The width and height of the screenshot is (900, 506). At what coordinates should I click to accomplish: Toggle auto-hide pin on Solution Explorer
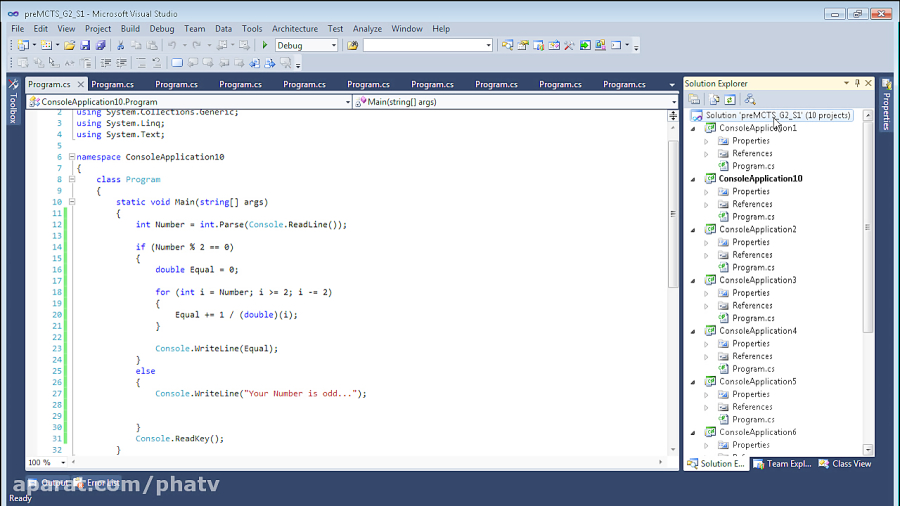pyautogui.click(x=857, y=84)
